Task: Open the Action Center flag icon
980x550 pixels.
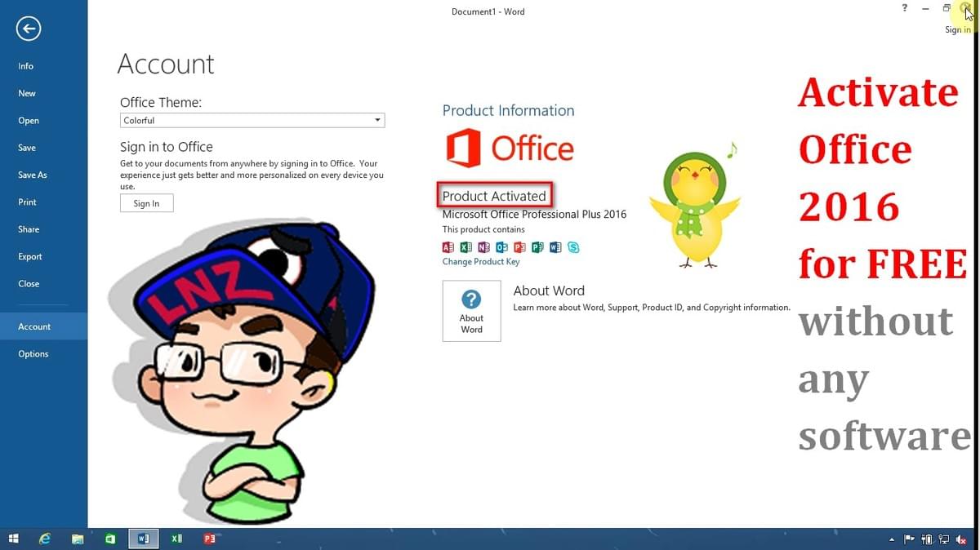Action: click(909, 539)
